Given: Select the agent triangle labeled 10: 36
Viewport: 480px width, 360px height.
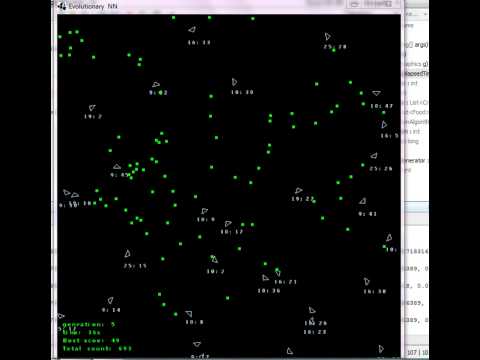Looking at the screenshot, I should coord(265,278).
